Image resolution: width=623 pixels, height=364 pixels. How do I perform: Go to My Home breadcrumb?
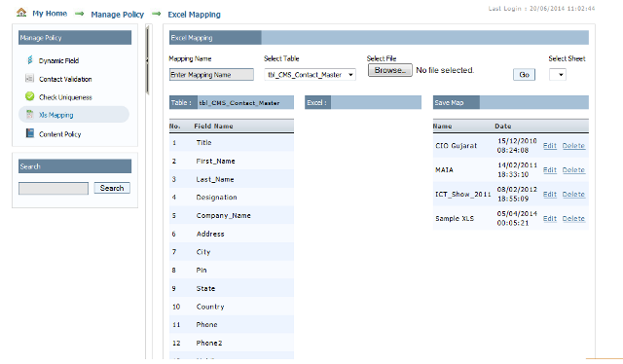[50, 14]
